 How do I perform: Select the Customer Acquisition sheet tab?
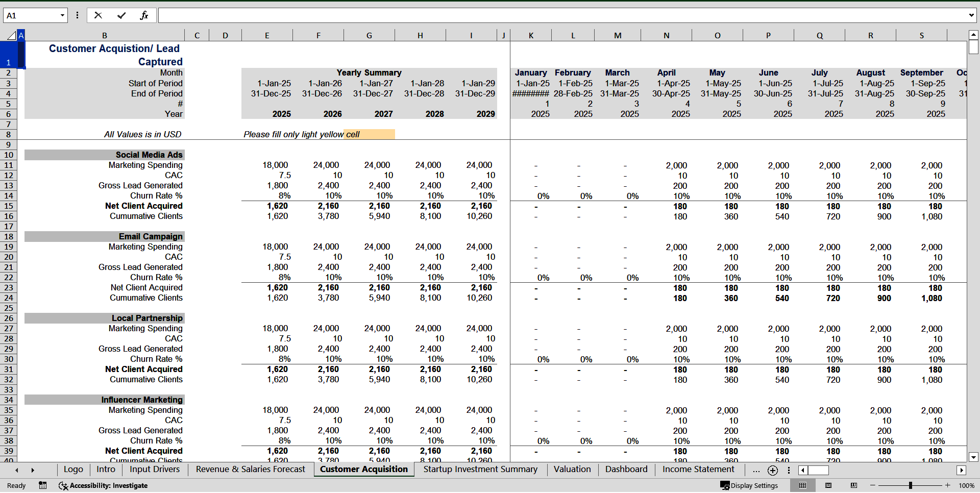click(x=364, y=469)
